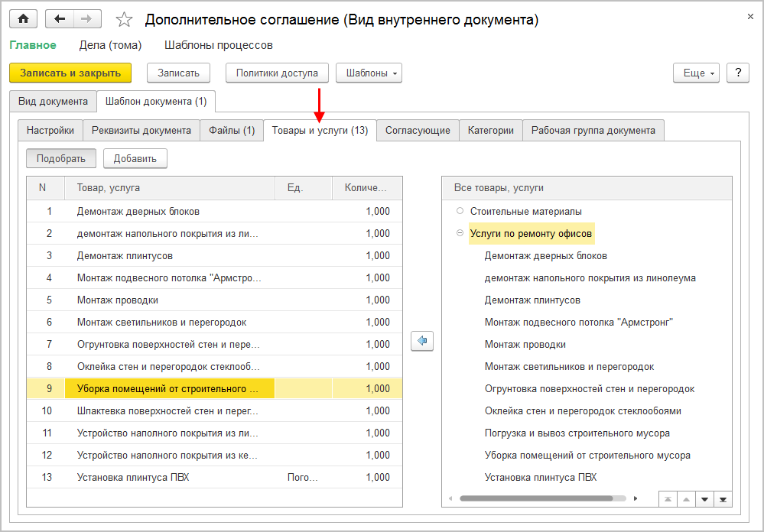Viewport: 764px width, 532px height.
Task: Select tree item Установка плинтуса ПВХ
Action: (541, 478)
